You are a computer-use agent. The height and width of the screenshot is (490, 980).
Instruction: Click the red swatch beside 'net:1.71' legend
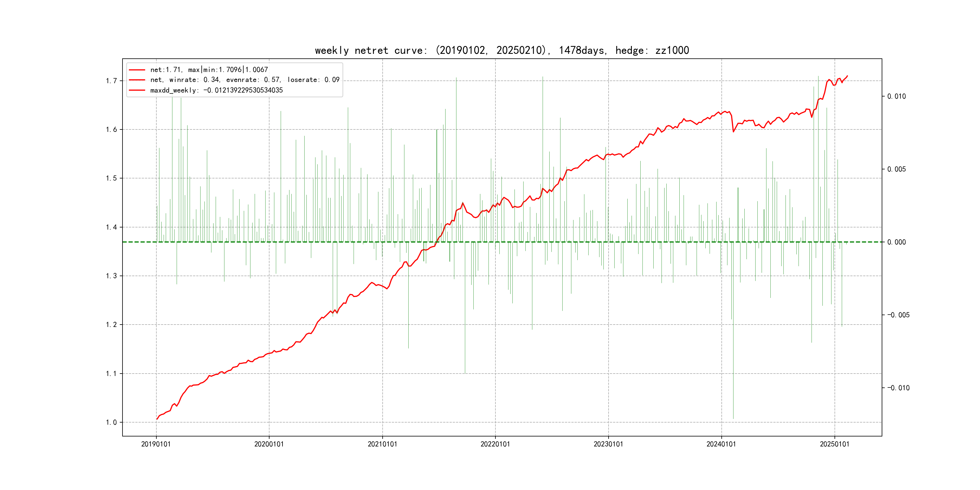pos(137,70)
